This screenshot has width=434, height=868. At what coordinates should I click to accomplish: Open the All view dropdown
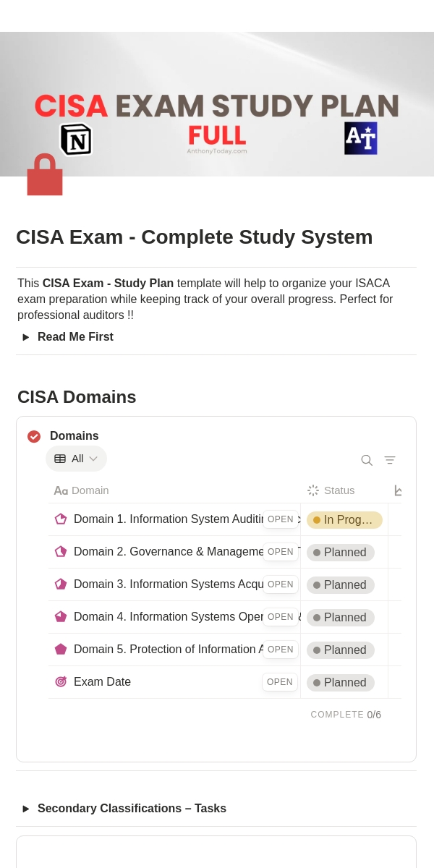click(x=76, y=459)
